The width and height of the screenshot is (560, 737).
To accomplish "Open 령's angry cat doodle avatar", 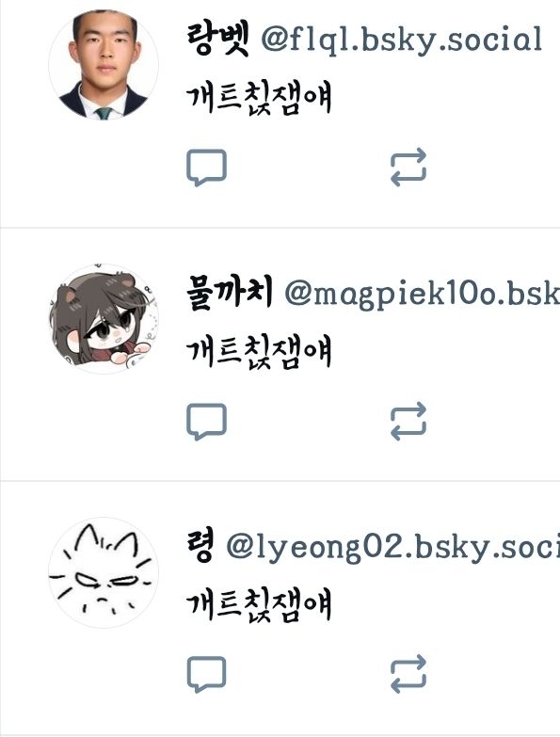I will click(x=104, y=572).
